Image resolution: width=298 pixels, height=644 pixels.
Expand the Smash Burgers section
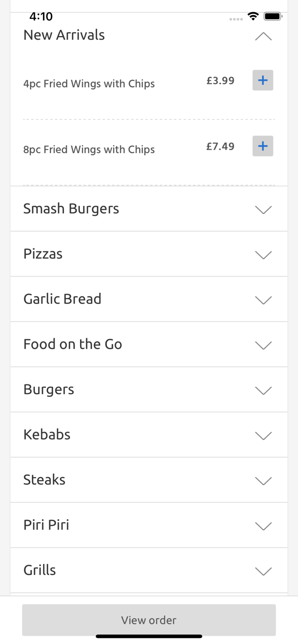tap(149, 209)
